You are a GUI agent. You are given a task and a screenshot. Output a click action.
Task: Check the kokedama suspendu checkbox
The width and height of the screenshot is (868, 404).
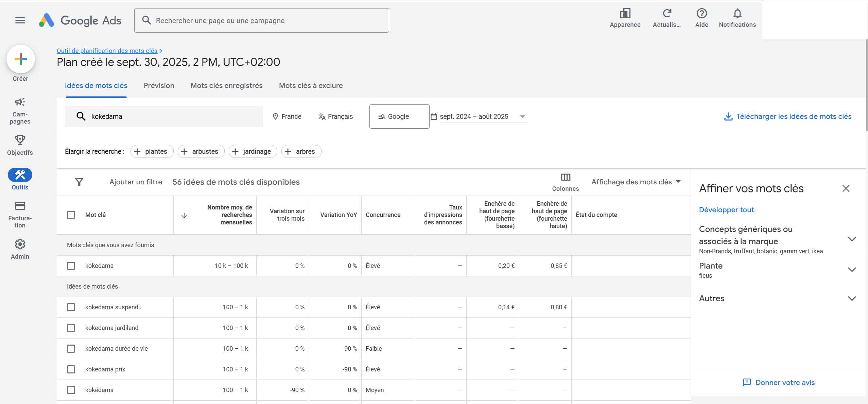click(71, 307)
